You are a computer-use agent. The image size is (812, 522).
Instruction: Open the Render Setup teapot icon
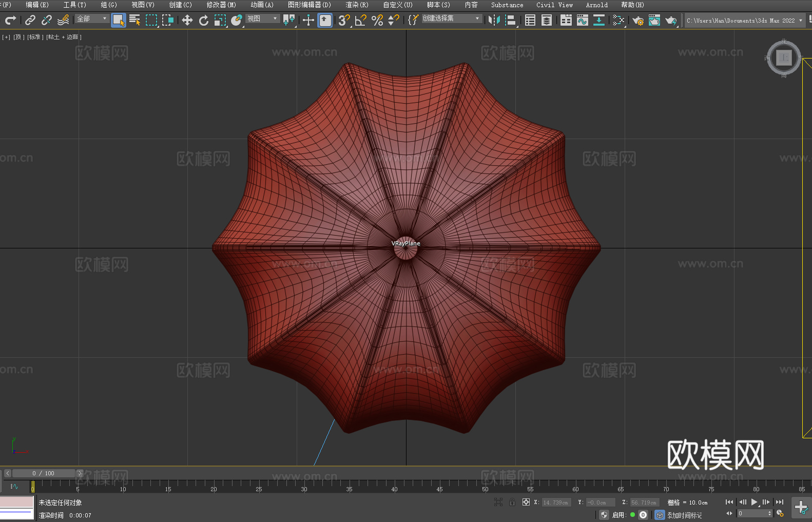(638, 20)
